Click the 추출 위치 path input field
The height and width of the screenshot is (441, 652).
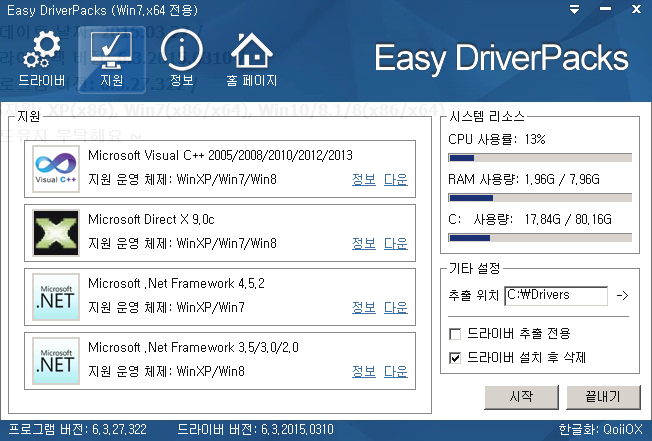(x=556, y=296)
